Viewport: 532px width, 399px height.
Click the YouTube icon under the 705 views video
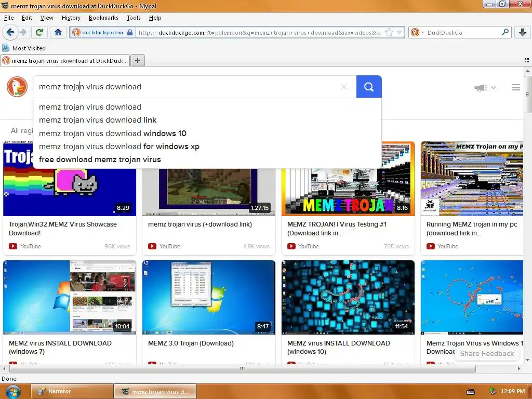(291, 246)
